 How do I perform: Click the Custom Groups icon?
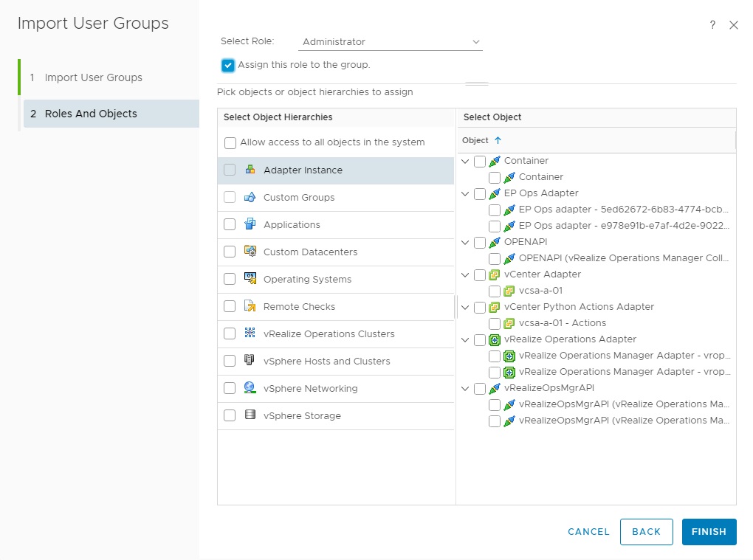(250, 197)
